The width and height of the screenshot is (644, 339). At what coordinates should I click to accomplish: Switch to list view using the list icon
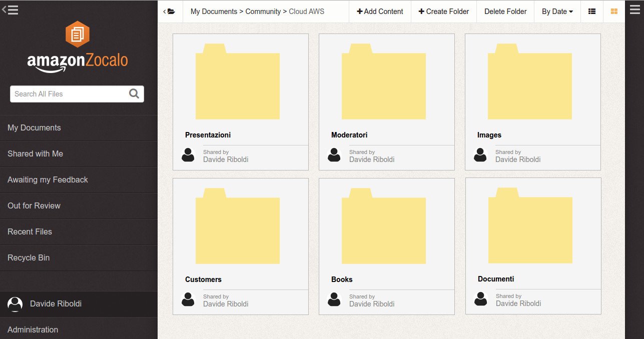tap(592, 11)
